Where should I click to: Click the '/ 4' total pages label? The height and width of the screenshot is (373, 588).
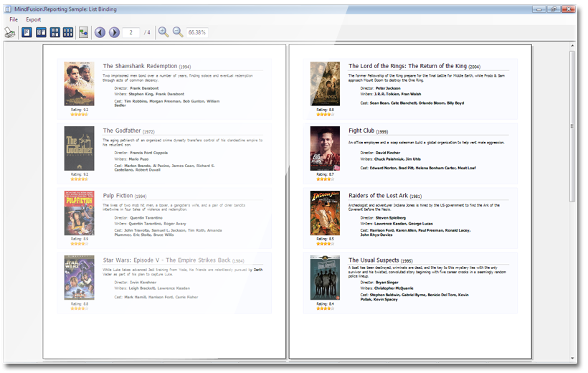(147, 33)
